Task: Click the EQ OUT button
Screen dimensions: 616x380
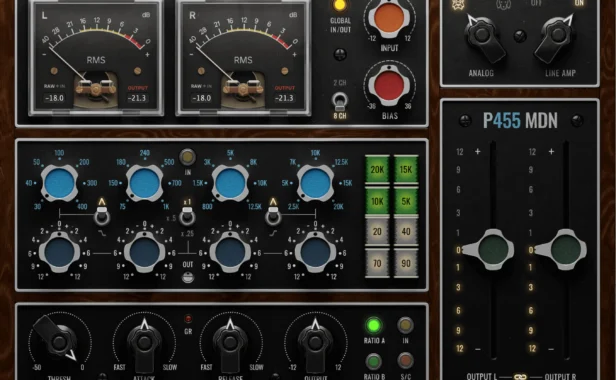Action: (x=188, y=277)
